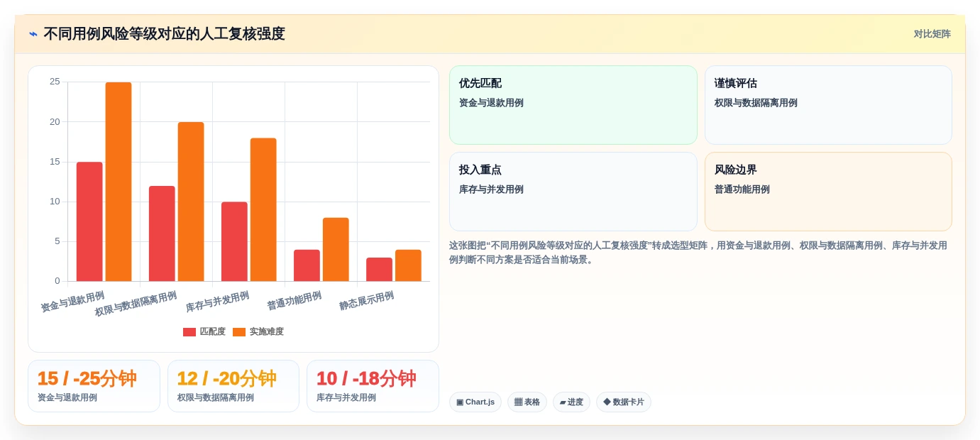
Task: Click the 数据卡片 tag chip
Action: click(624, 402)
